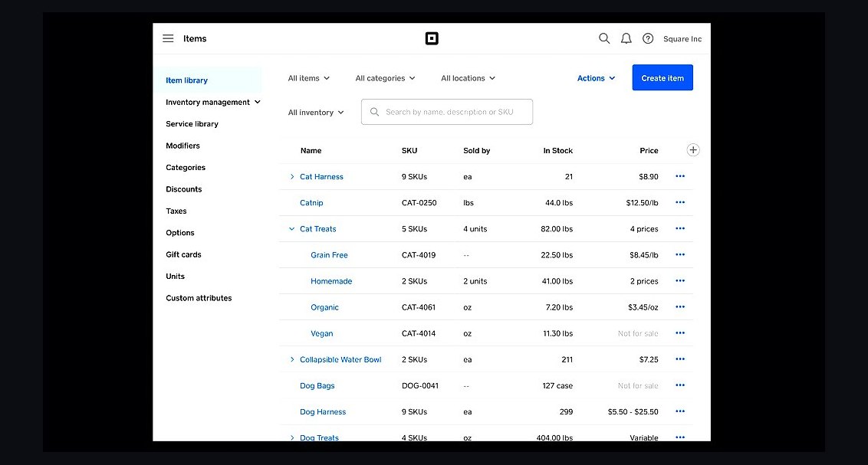Open more options for Homemade row
This screenshot has width=868, height=465.
680,281
